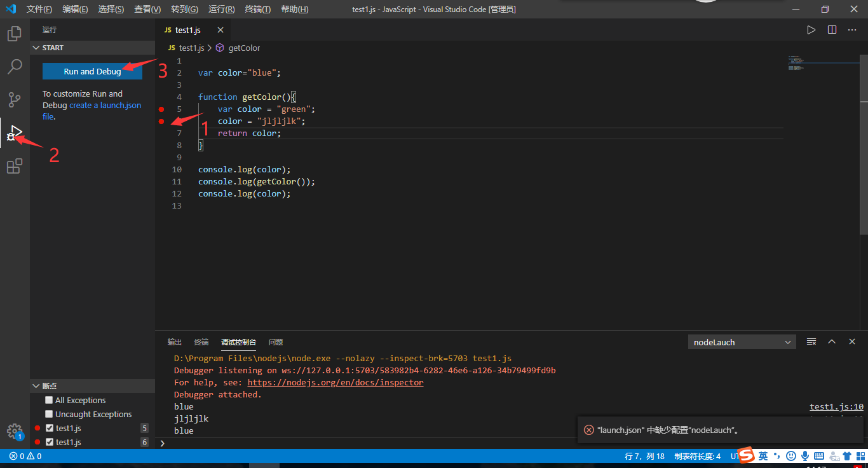This screenshot has width=868, height=468.
Task: Switch to the 终端 panel tab
Action: pyautogui.click(x=201, y=342)
